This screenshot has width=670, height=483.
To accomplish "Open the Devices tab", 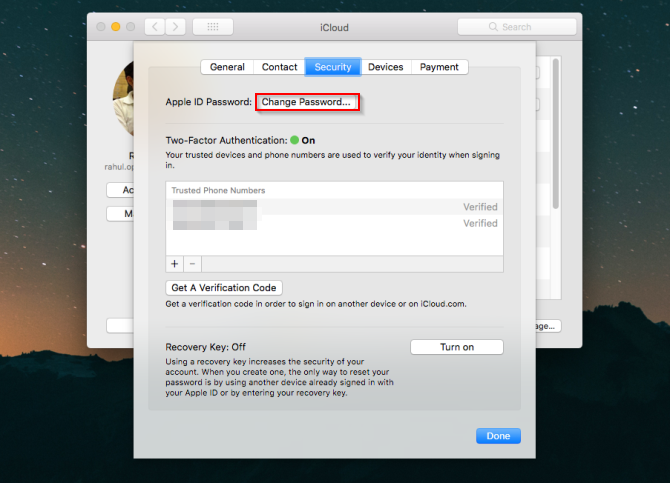I will click(x=385, y=67).
